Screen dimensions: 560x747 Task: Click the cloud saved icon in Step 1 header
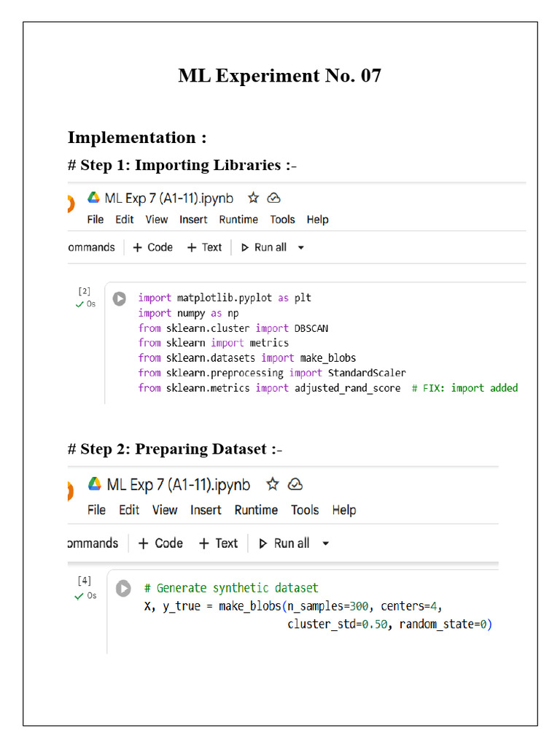[x=273, y=198]
